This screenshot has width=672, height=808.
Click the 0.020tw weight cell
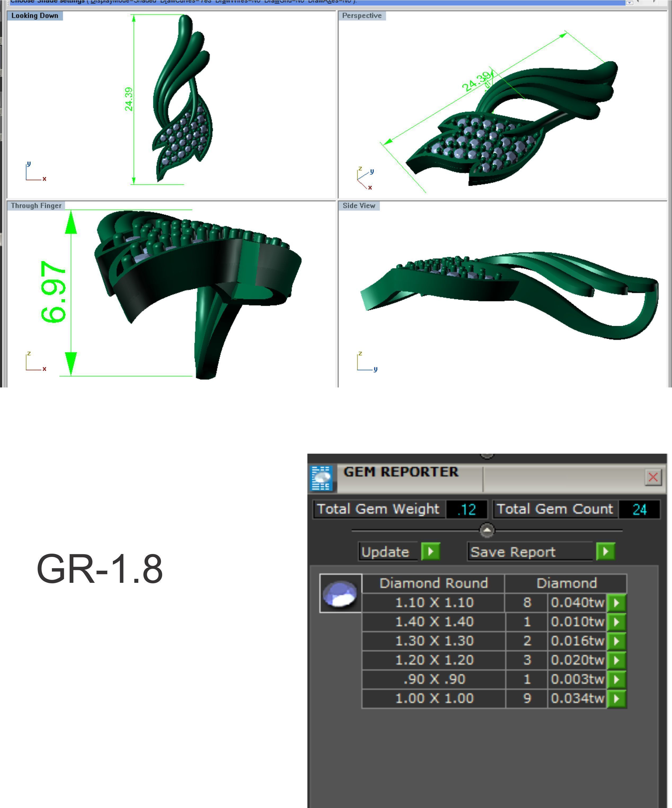pos(577,660)
